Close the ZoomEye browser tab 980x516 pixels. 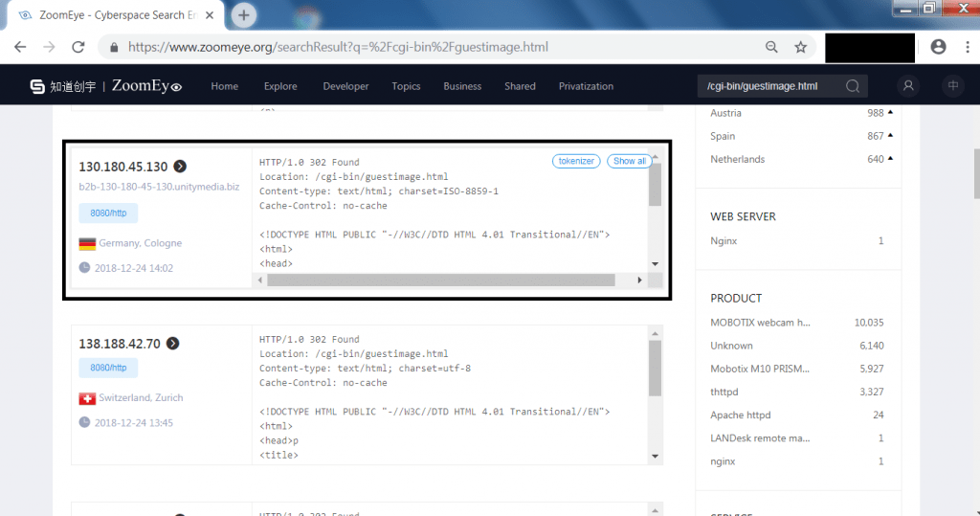(210, 15)
